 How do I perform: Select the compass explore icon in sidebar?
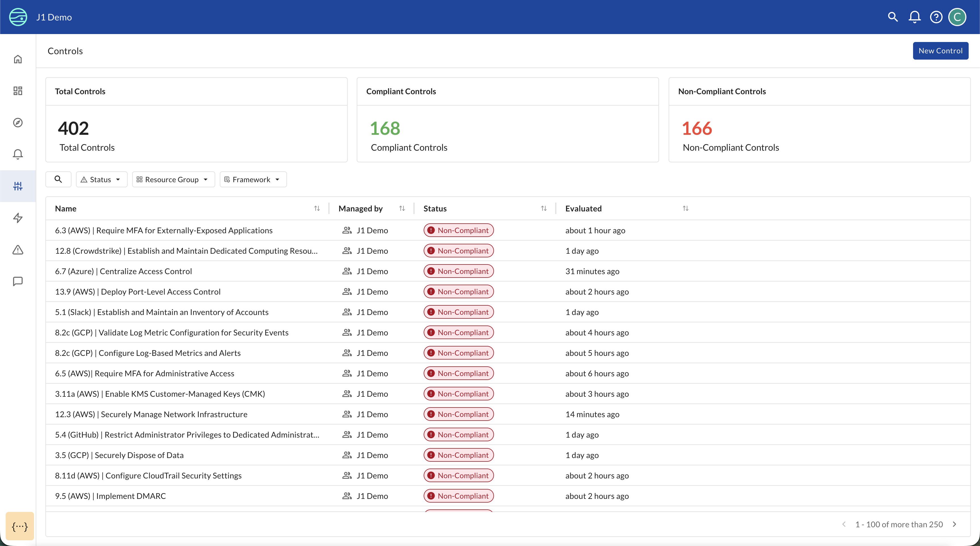(x=18, y=123)
